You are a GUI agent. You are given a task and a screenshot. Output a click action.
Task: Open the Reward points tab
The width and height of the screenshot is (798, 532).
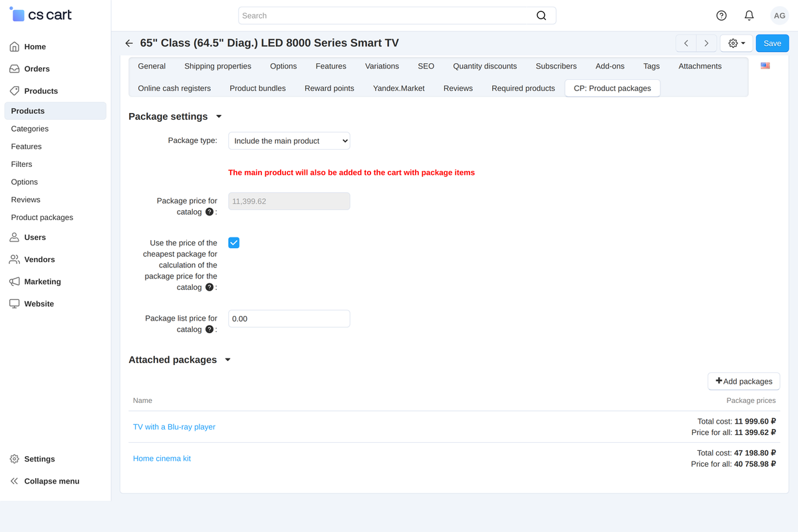329,88
